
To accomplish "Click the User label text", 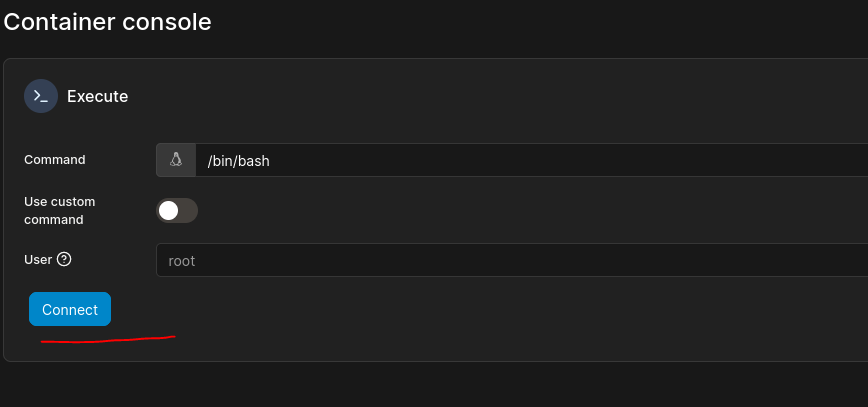I will [38, 259].
